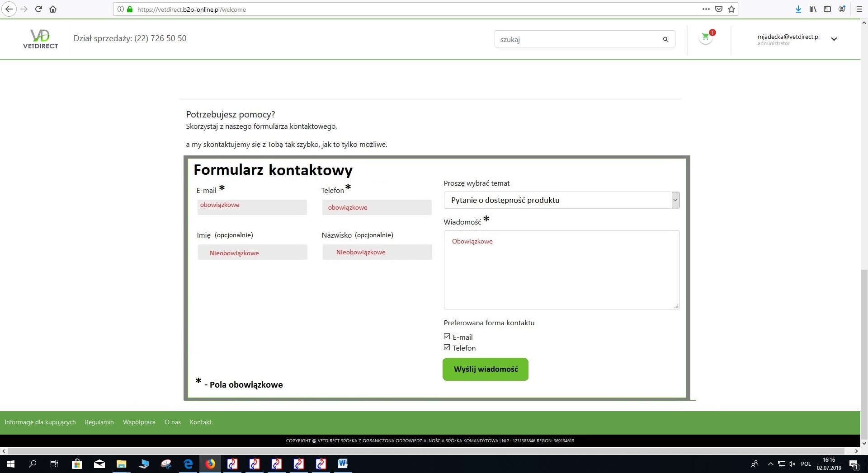Open Firefox hamburger menu
Viewport: 868px width, 473px height.
pyautogui.click(x=859, y=9)
